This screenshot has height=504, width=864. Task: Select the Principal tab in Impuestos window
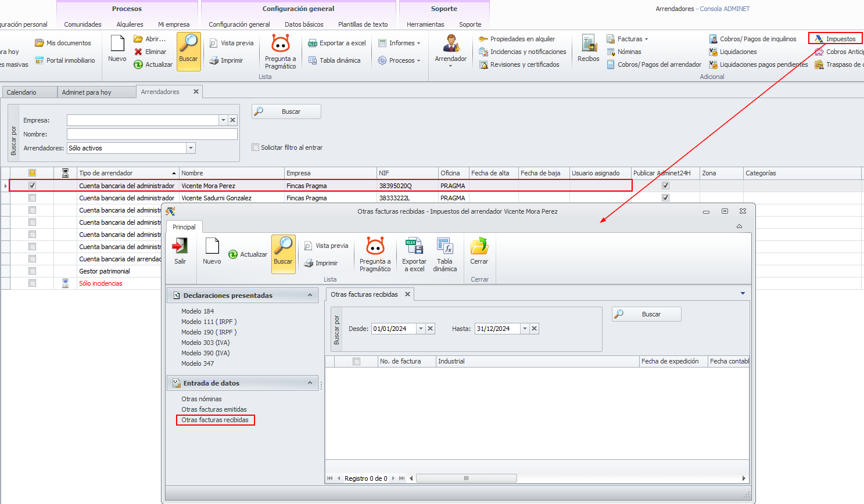click(184, 227)
